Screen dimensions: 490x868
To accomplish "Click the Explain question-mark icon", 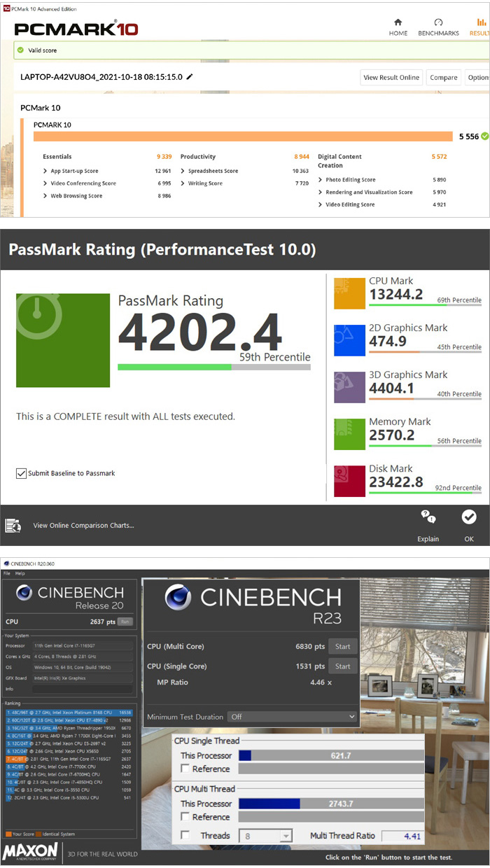I will [428, 517].
